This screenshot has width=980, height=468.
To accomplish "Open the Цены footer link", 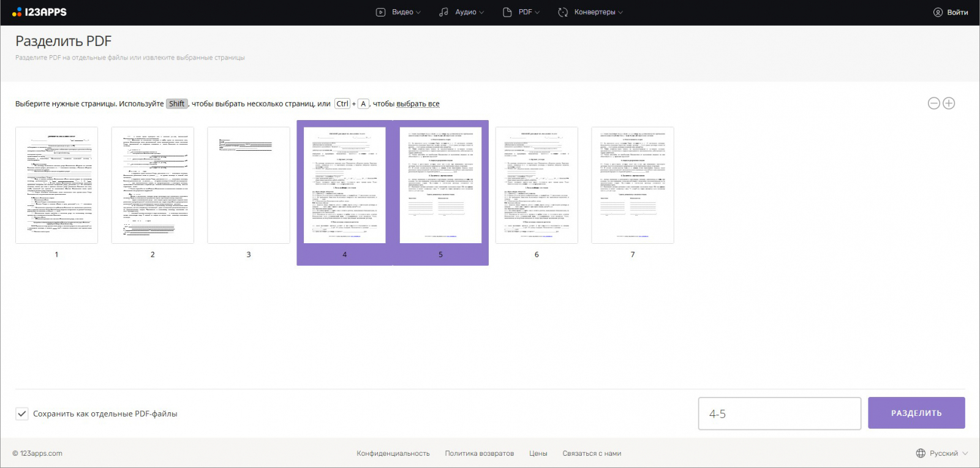I will click(538, 453).
